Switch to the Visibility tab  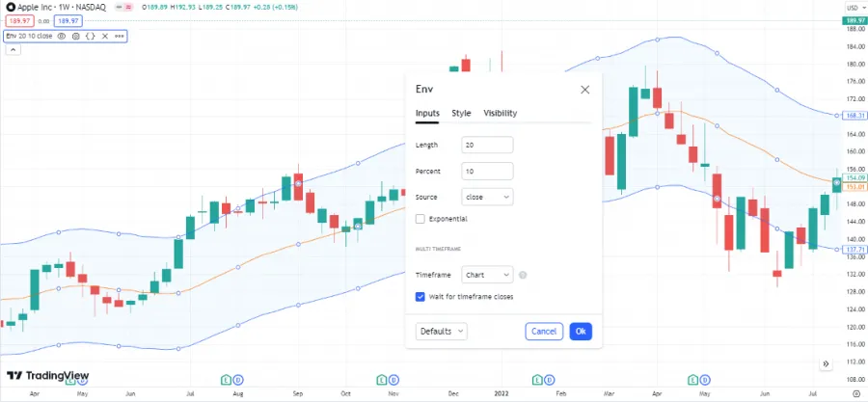(500, 113)
